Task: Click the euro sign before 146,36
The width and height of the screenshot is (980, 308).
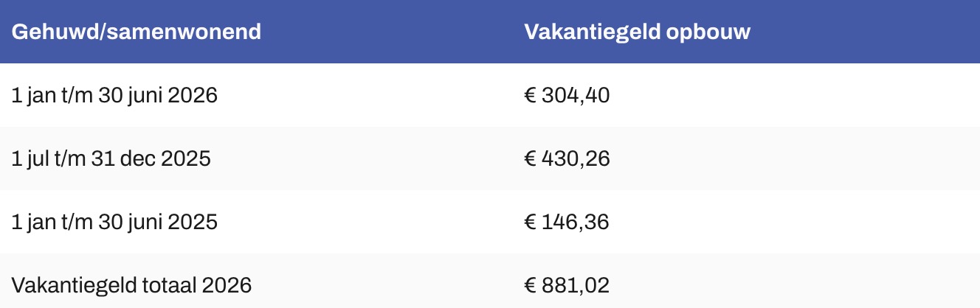Action: (x=530, y=222)
